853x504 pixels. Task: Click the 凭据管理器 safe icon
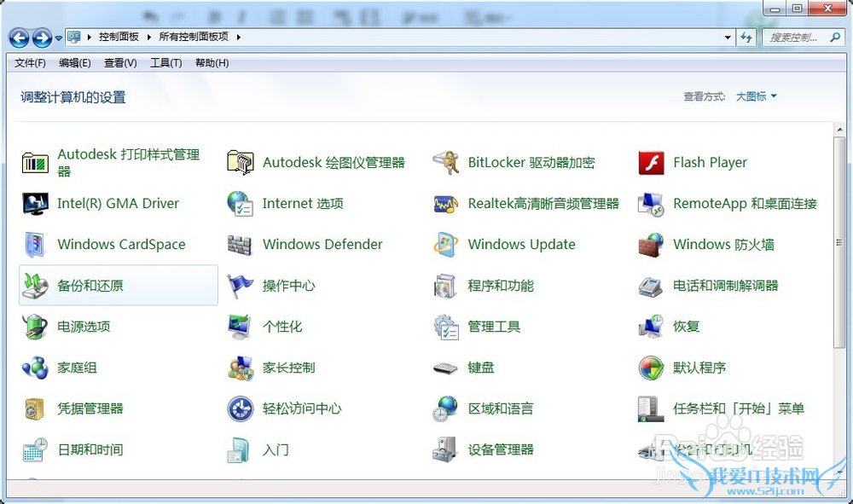[x=34, y=408]
